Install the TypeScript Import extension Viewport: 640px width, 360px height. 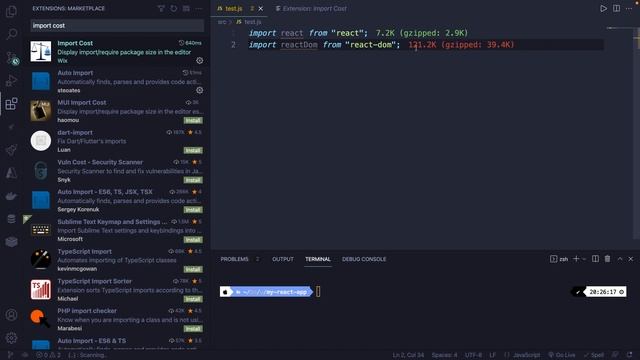coord(193,269)
